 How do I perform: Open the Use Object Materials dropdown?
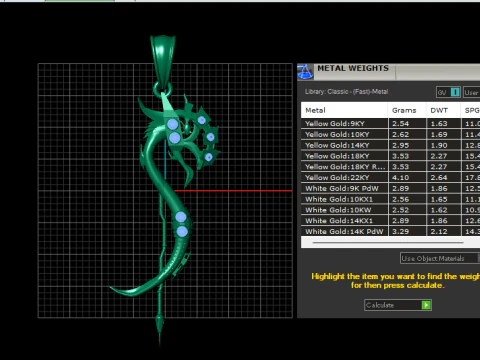point(440,258)
